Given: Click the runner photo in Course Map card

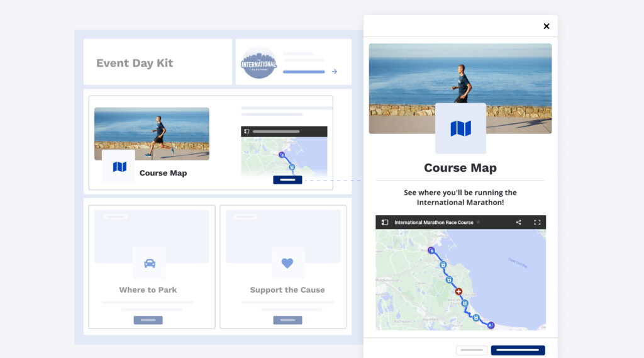Looking at the screenshot, I should coord(152,132).
